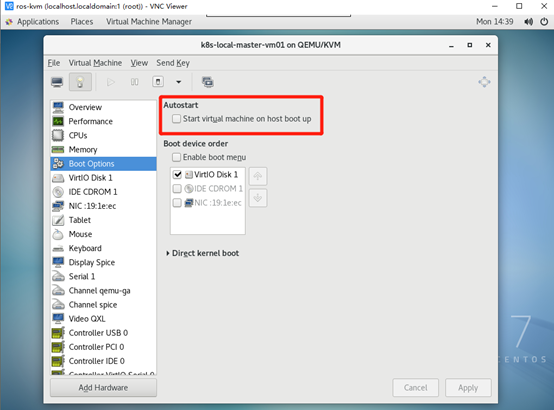Click the shut down power icon

coord(158,82)
